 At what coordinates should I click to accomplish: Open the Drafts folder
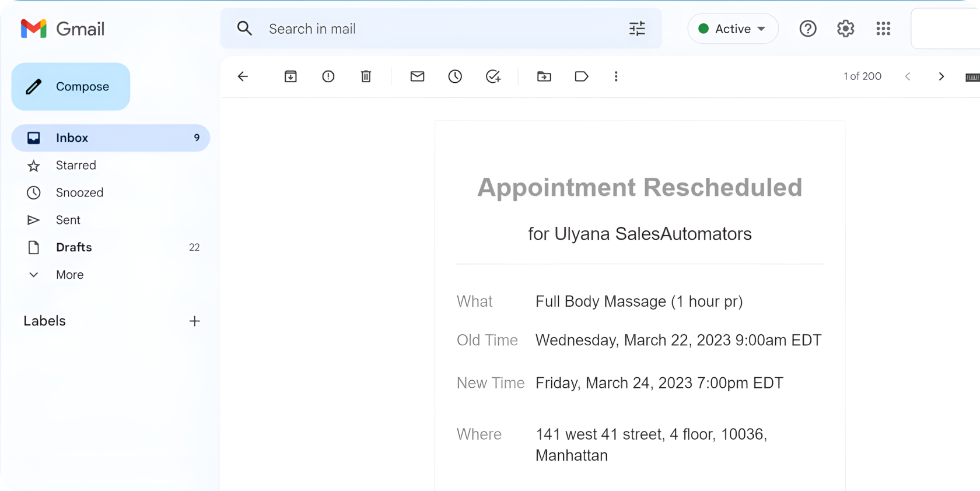73,247
